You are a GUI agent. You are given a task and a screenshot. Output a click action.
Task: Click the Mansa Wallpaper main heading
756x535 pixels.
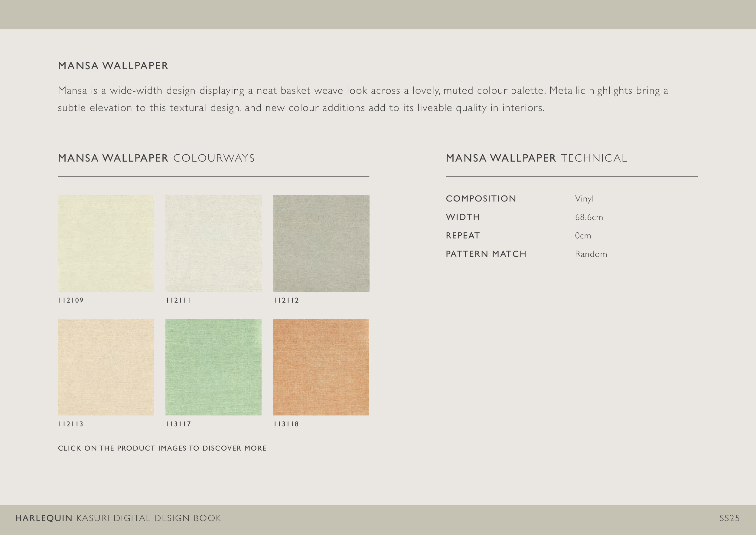click(113, 66)
